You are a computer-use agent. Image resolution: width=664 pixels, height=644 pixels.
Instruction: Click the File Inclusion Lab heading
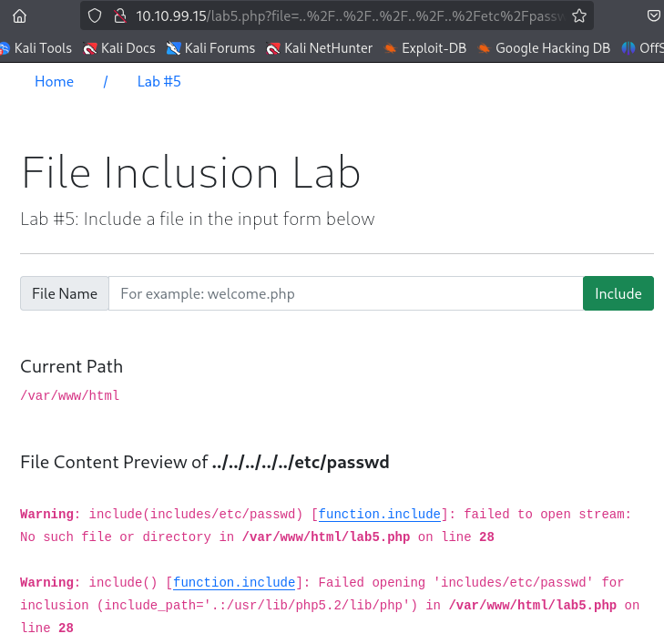190,172
